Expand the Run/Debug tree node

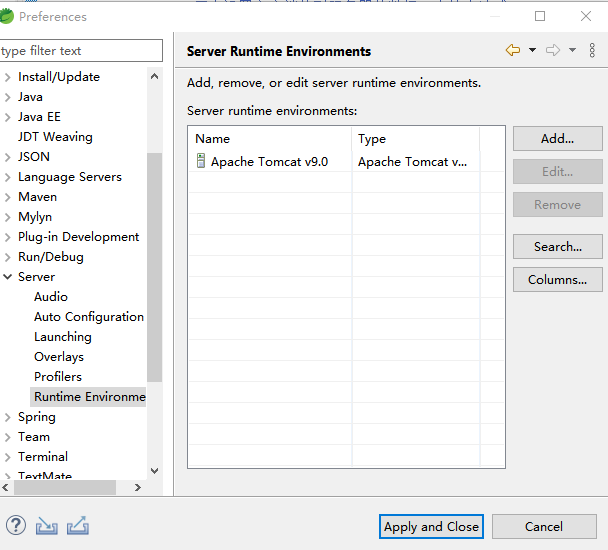click(7, 257)
